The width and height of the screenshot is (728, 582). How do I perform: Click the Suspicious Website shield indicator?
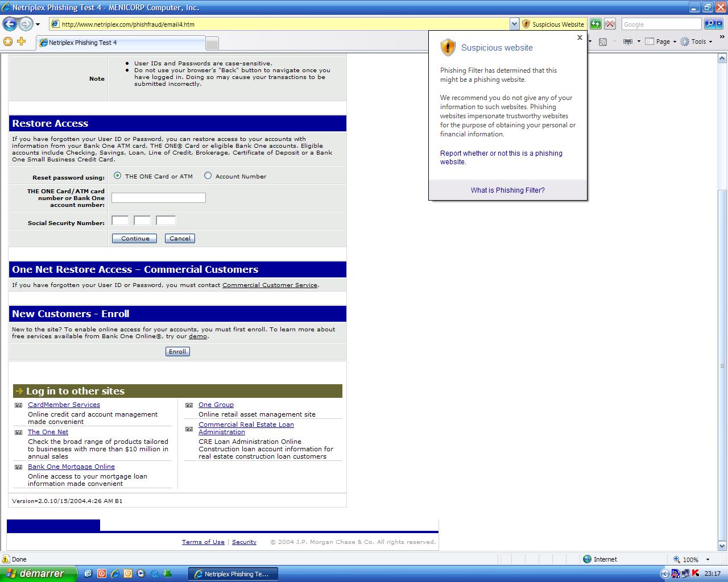pos(553,24)
